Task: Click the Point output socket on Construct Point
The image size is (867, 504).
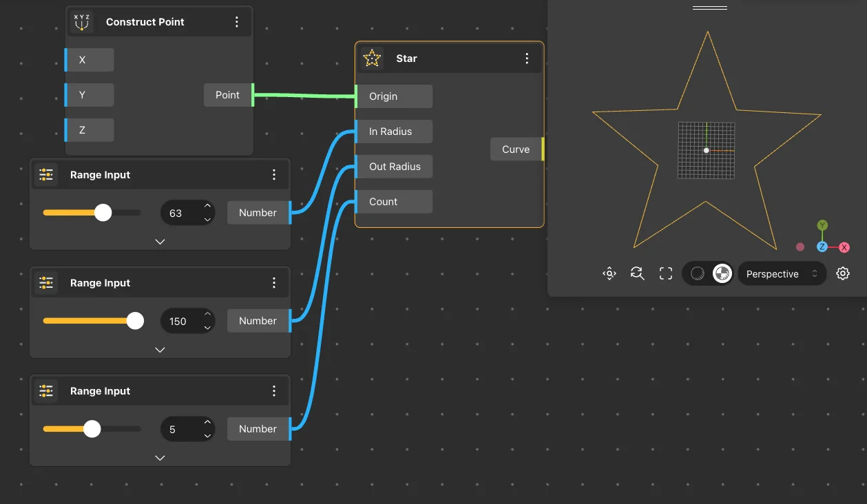Action: point(227,95)
